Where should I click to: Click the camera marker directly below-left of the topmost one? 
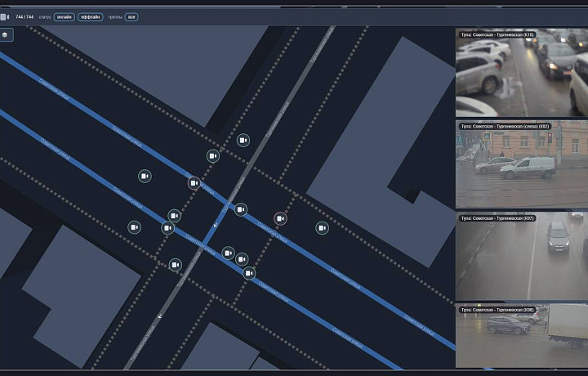pyautogui.click(x=212, y=156)
